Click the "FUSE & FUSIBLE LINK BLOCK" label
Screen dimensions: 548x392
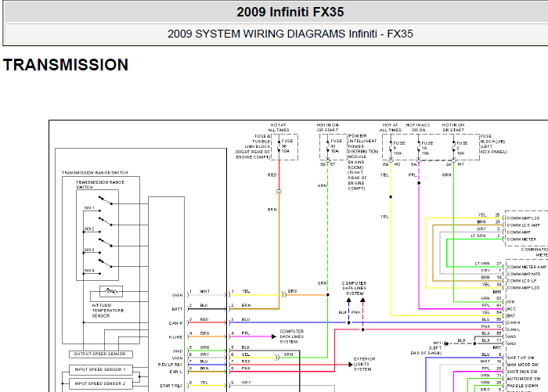pos(253,147)
